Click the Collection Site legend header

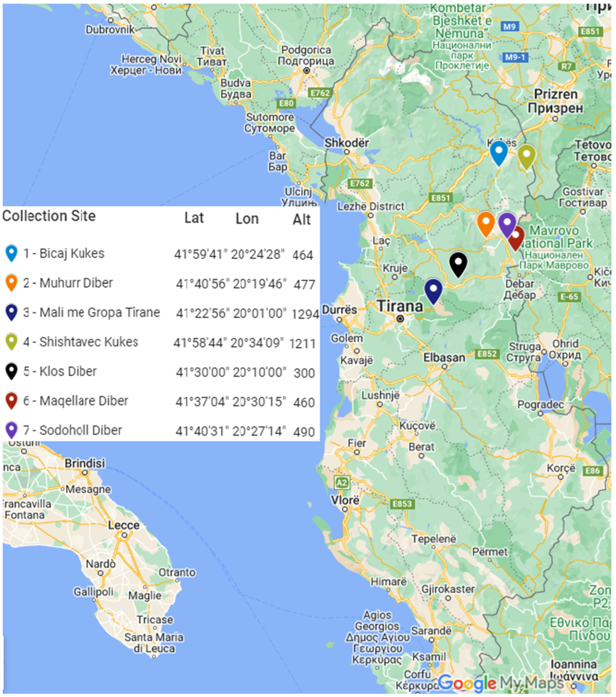[49, 216]
